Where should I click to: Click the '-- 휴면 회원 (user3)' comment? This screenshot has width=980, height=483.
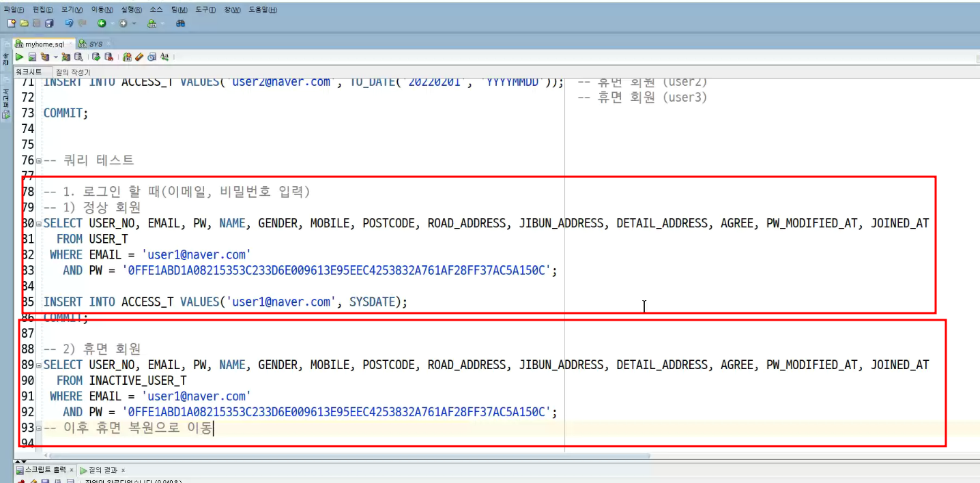(642, 98)
